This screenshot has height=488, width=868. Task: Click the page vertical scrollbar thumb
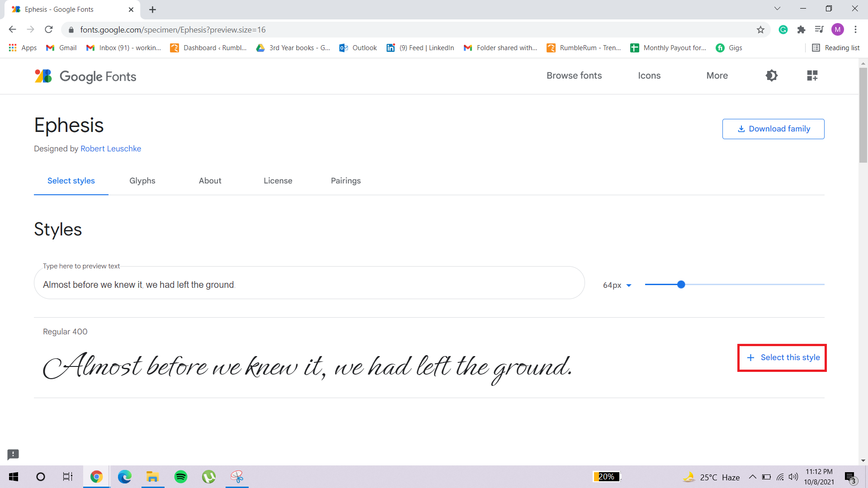click(x=863, y=115)
